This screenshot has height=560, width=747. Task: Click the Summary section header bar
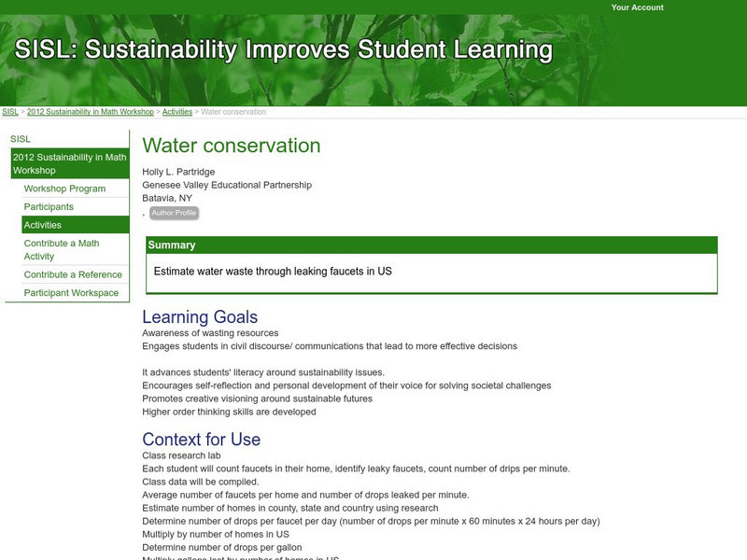click(431, 245)
